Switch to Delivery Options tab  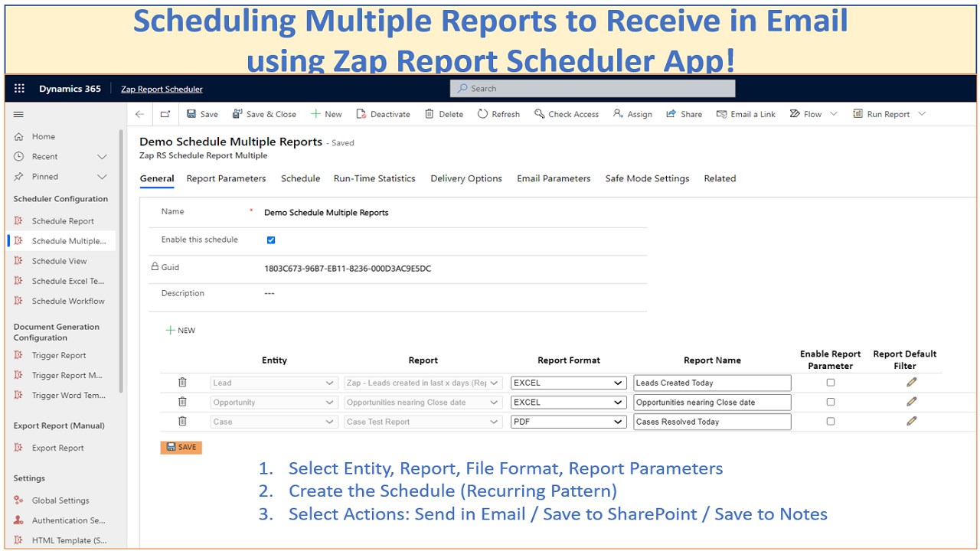click(466, 178)
